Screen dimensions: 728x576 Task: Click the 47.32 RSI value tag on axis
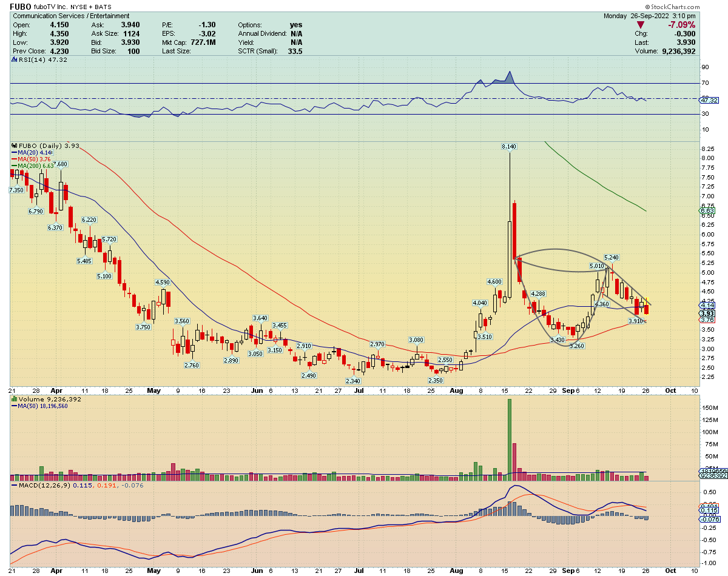click(707, 100)
